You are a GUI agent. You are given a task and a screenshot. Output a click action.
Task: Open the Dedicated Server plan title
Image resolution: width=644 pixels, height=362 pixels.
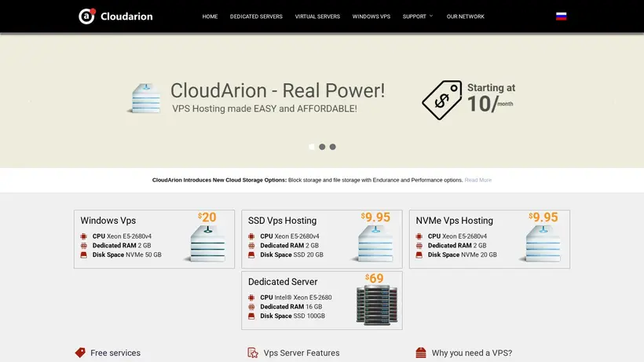283,282
